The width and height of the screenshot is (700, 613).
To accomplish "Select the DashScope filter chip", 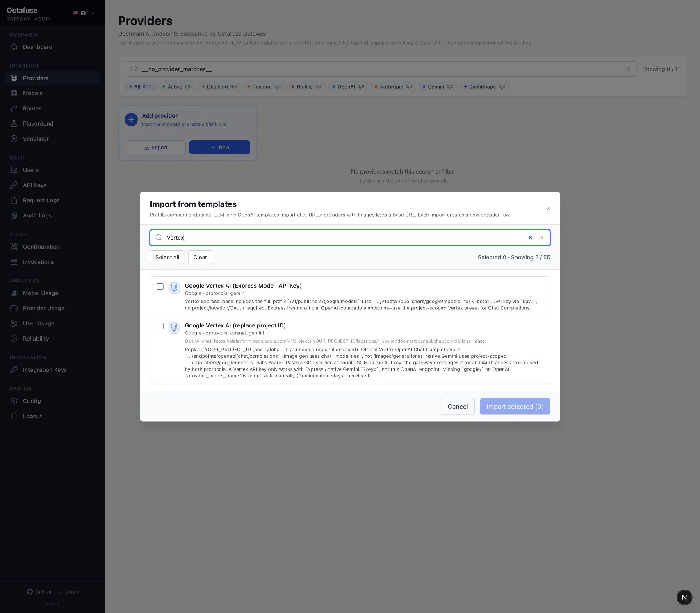I will (485, 87).
